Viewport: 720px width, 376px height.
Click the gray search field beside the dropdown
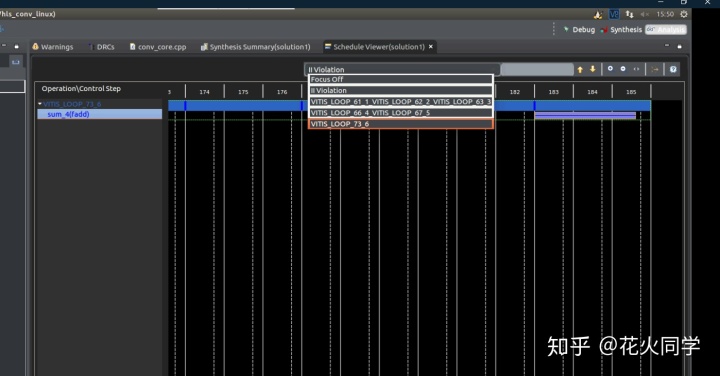(x=537, y=69)
